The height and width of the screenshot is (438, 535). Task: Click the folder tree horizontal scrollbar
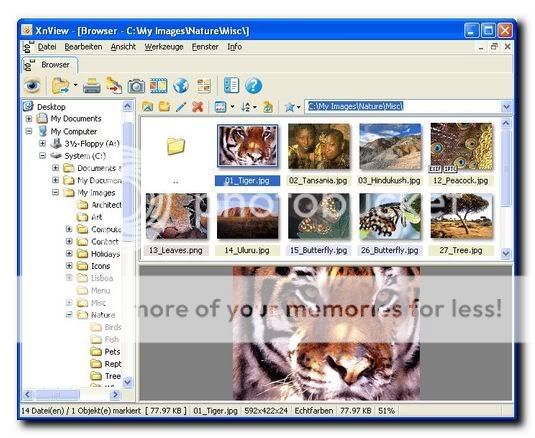[72, 395]
